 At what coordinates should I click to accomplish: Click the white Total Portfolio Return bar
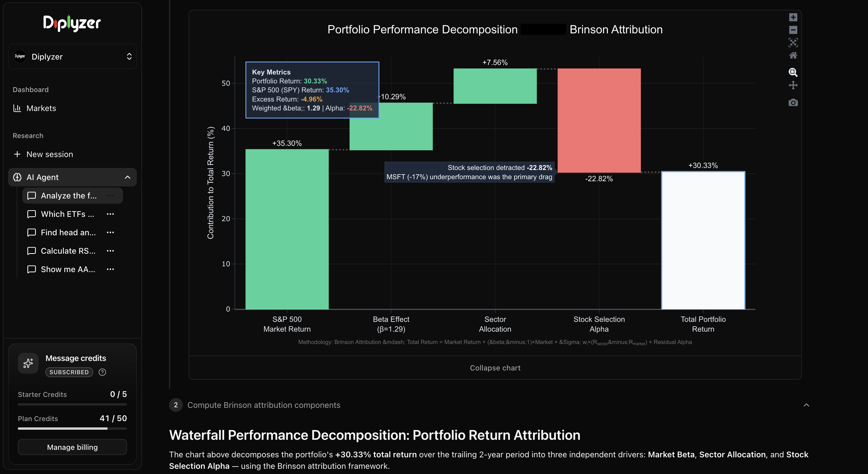coord(703,240)
